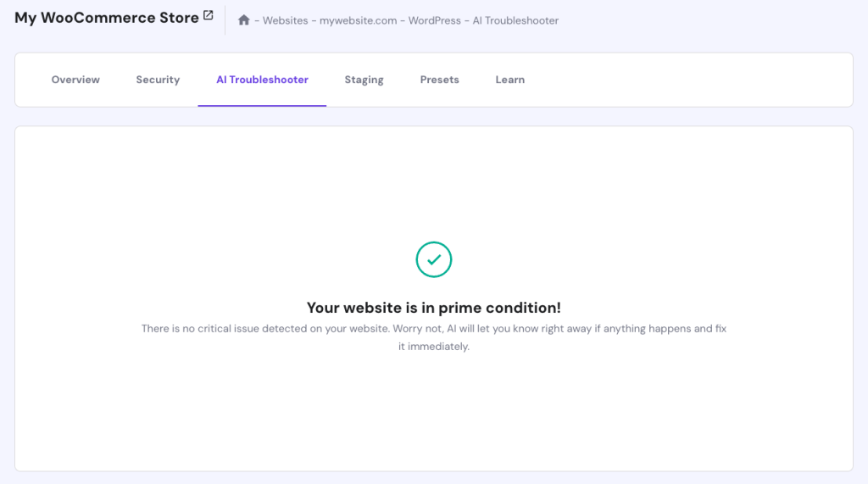Open store via external link icon
This screenshot has height=484, width=868.
click(x=209, y=16)
